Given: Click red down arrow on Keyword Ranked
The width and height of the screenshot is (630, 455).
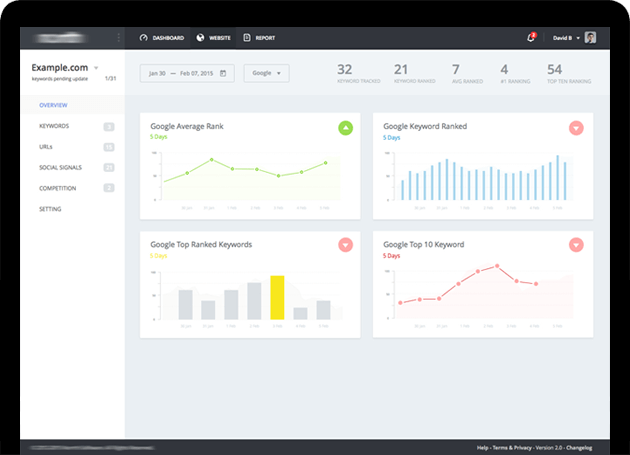Looking at the screenshot, I should (576, 128).
